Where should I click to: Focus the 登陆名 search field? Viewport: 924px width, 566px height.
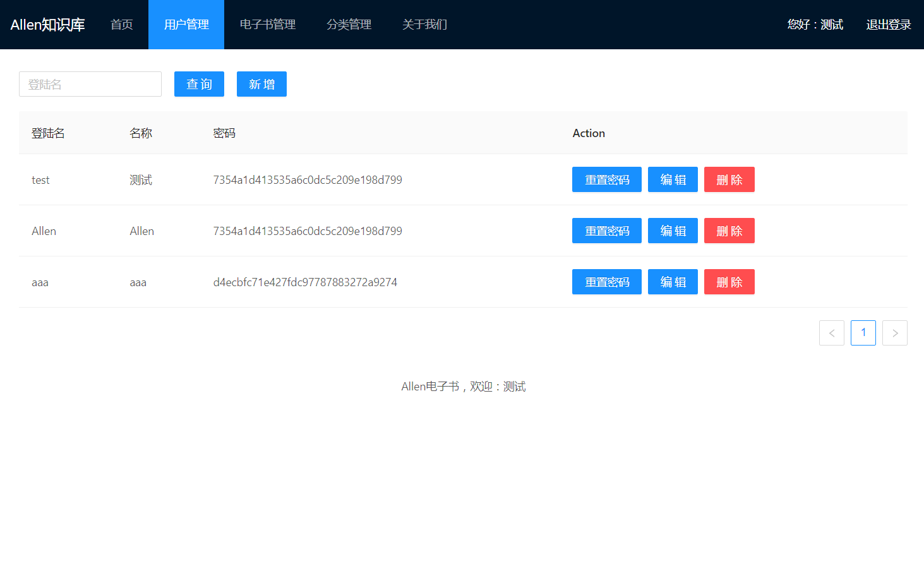[90, 84]
